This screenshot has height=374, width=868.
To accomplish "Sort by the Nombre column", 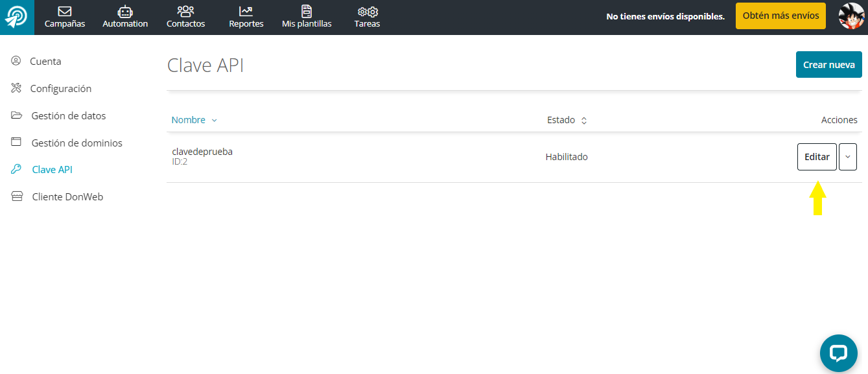I will coord(194,120).
